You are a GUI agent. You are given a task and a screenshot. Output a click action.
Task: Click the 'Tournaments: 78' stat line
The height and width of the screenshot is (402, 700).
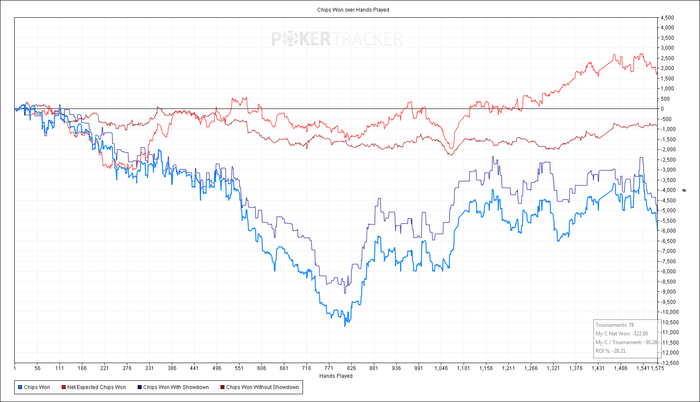click(615, 325)
